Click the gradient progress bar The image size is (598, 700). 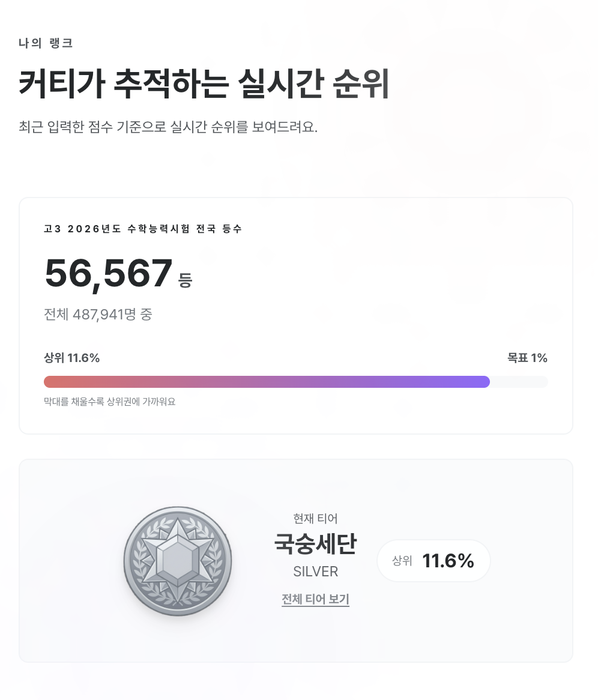(296, 382)
